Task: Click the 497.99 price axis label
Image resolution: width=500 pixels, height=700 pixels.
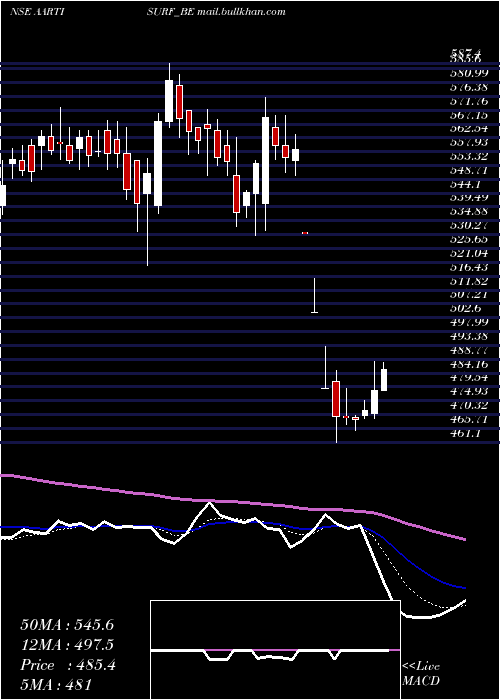Action: click(x=469, y=323)
